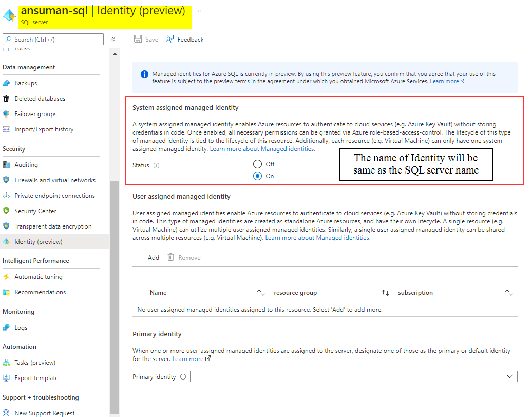Click the Import/Export history icon
This screenshot has height=417, width=532.
coord(6,129)
